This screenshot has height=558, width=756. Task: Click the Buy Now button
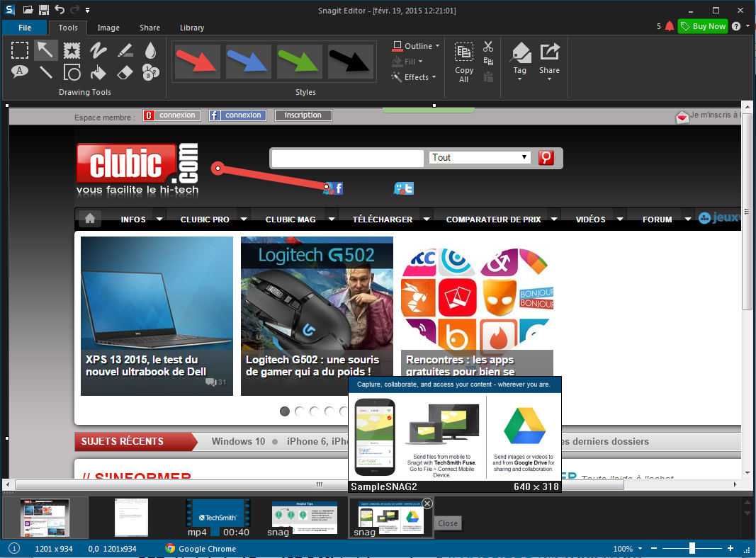pyautogui.click(x=703, y=26)
